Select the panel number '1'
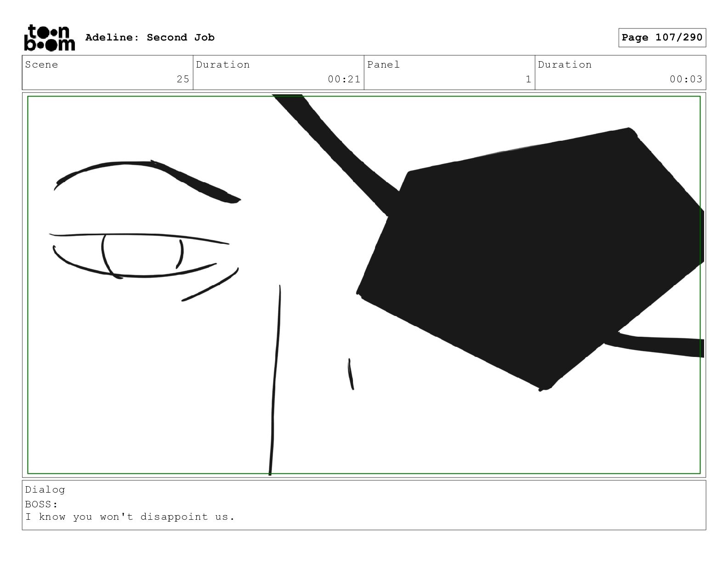The height and width of the screenshot is (563, 728). [x=529, y=79]
